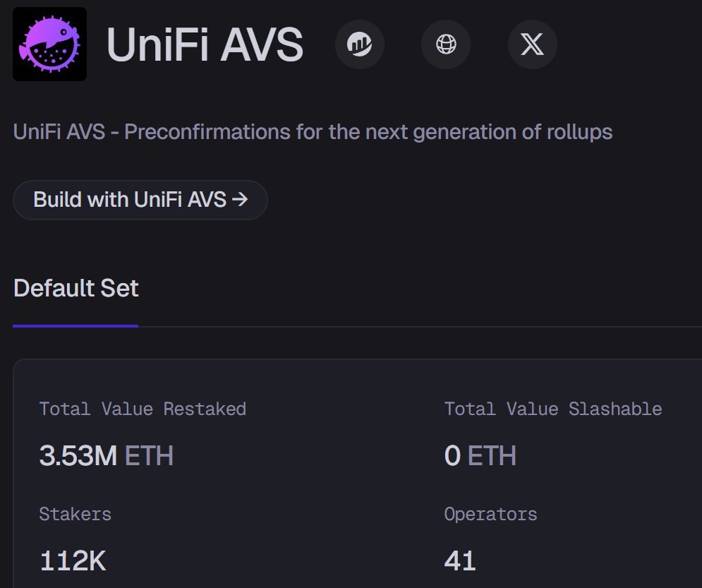Select the 0 slashable figure
702x588 pixels.
click(452, 456)
